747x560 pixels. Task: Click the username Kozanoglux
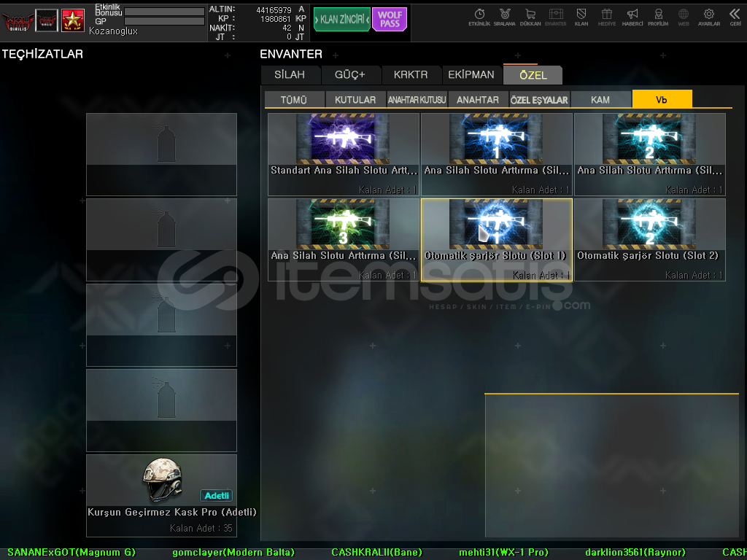tap(113, 31)
